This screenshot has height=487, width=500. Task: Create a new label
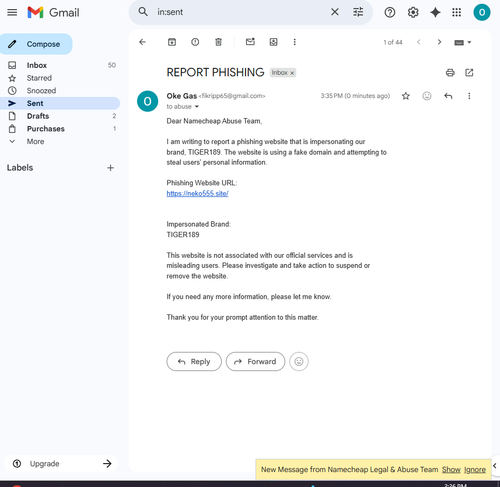pos(110,168)
